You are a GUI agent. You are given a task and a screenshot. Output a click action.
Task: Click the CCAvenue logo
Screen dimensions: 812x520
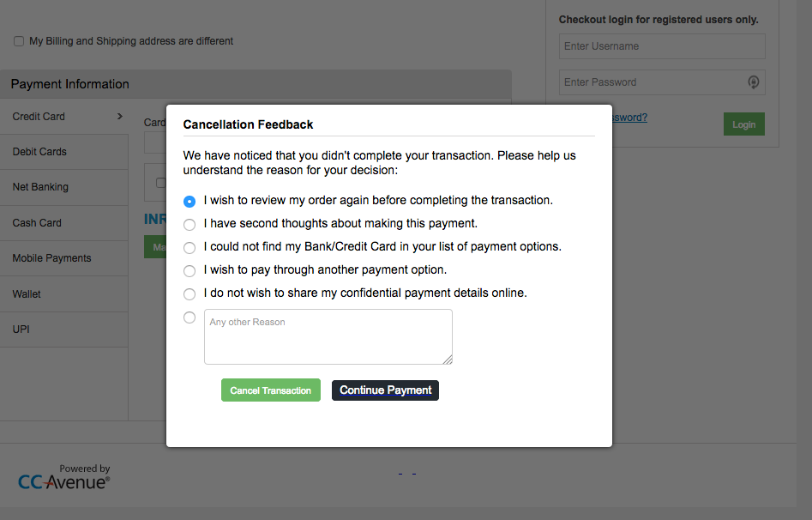point(63,477)
